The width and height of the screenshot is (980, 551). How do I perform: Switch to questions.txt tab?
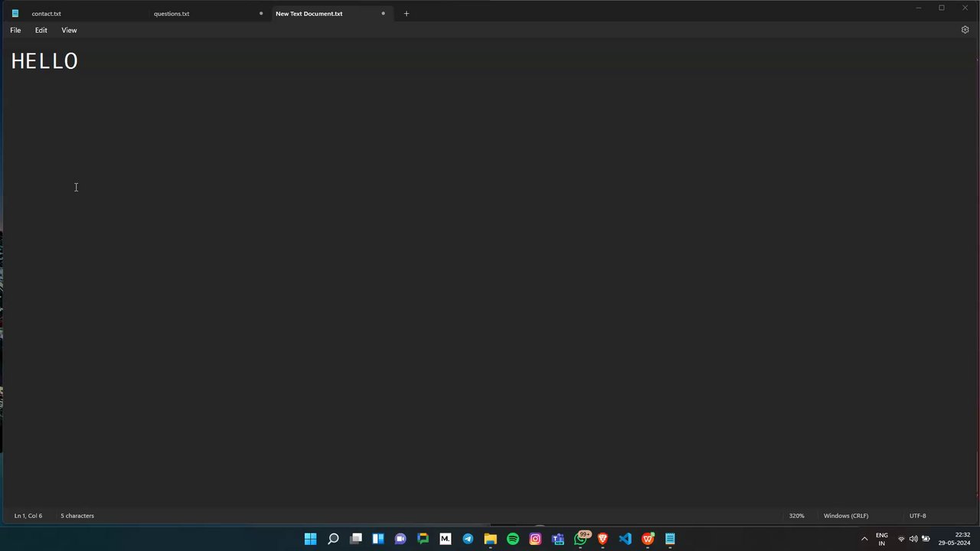coord(171,13)
